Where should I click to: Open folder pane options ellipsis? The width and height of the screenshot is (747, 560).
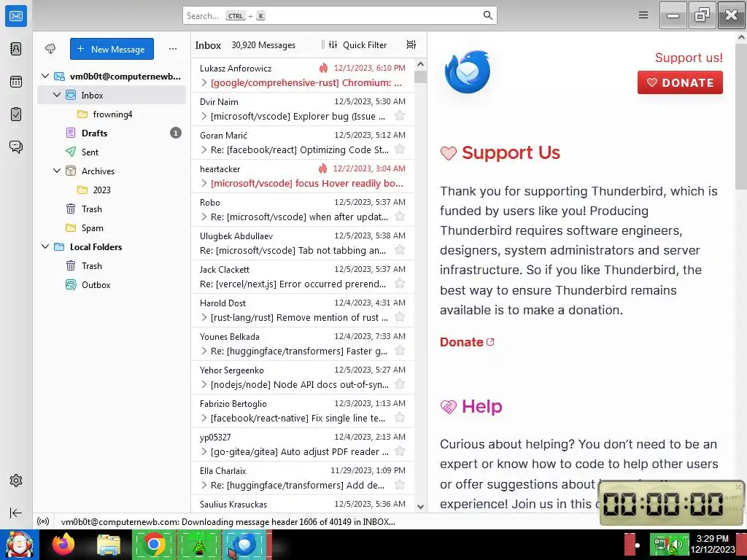pyautogui.click(x=173, y=49)
